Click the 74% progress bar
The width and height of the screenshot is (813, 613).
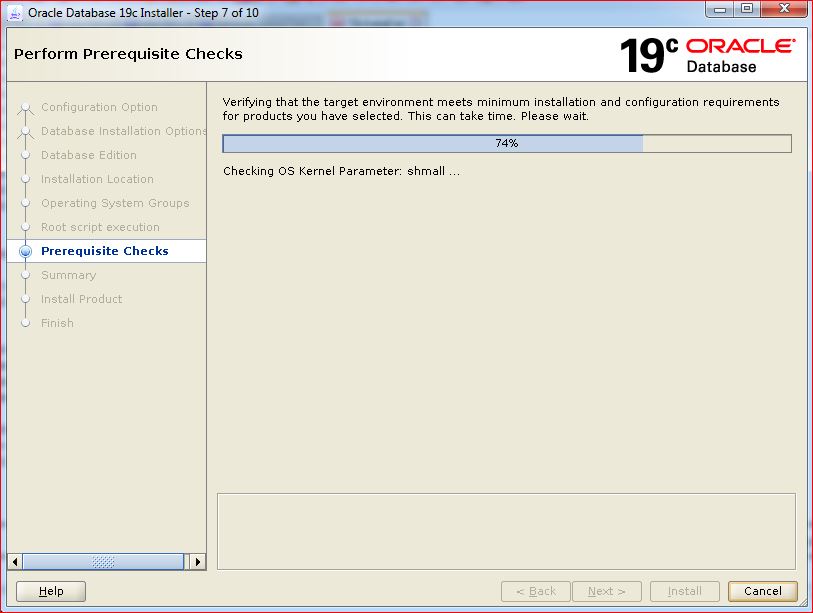(507, 144)
